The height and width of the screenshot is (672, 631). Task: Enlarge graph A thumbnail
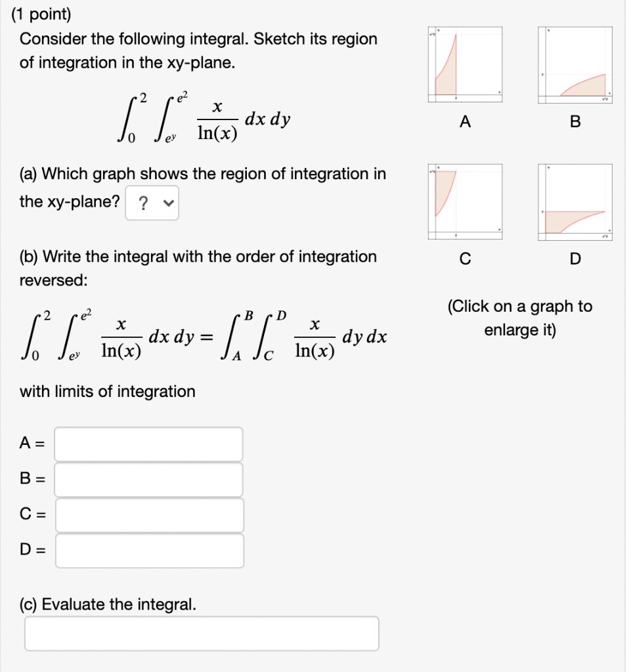coord(464,64)
